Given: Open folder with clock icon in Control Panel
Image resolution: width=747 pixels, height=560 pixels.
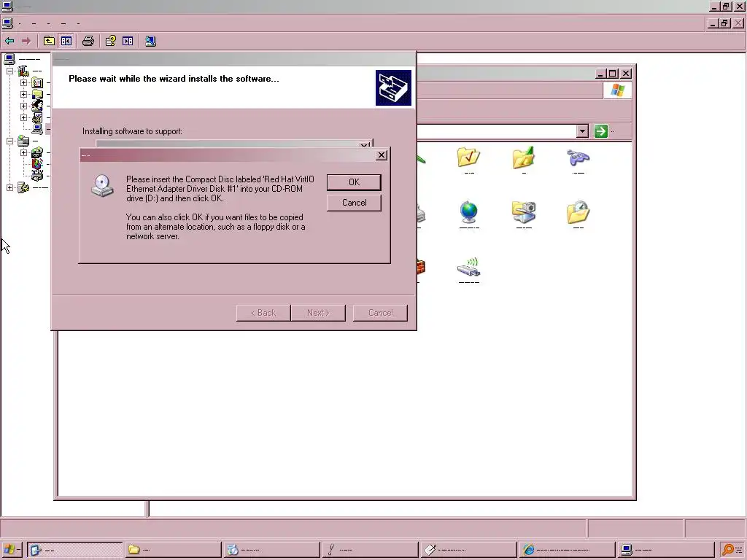Looking at the screenshot, I should (578, 212).
